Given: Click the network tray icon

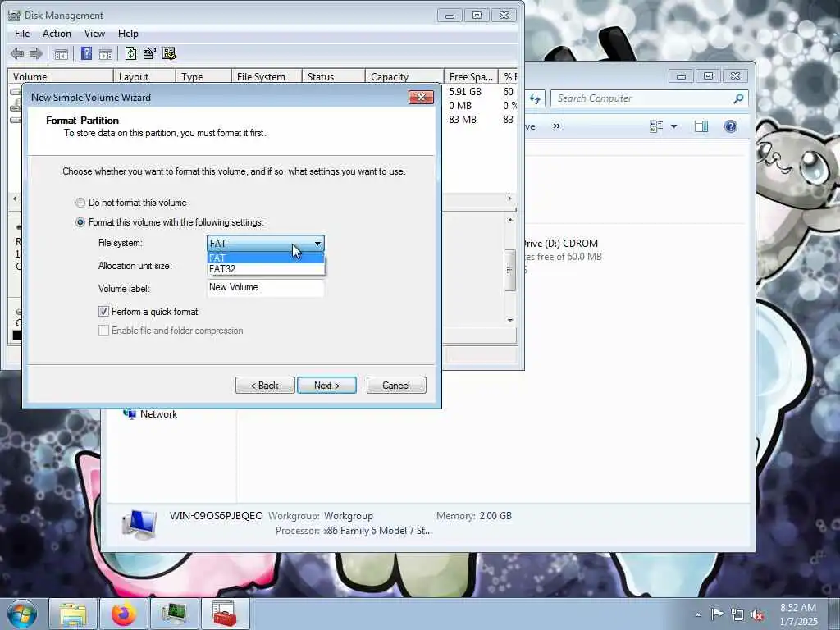Looking at the screenshot, I should 737,615.
